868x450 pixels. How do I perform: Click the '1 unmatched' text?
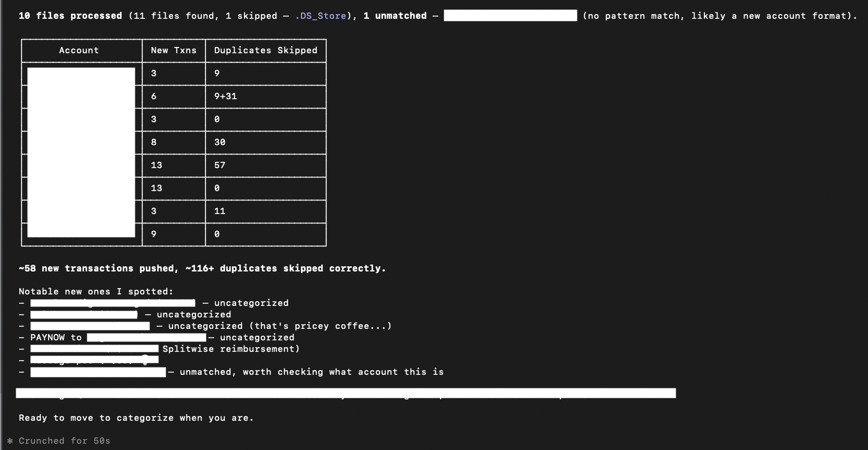pyautogui.click(x=395, y=16)
